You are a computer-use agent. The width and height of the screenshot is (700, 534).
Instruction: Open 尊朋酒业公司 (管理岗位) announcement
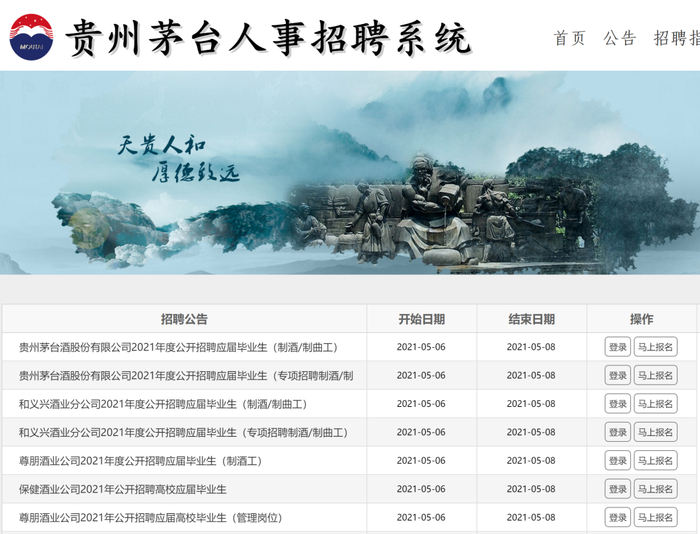pyautogui.click(x=151, y=518)
